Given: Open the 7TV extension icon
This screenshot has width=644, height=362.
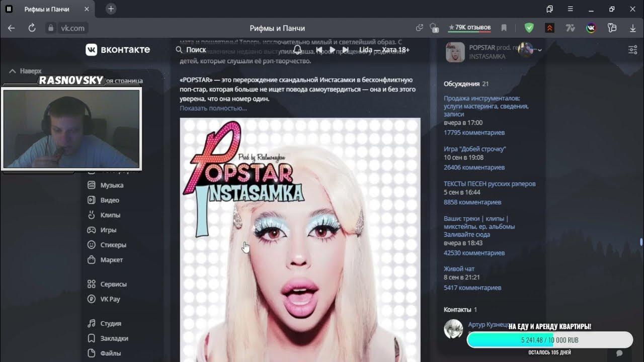Looking at the screenshot, I should tap(570, 28).
